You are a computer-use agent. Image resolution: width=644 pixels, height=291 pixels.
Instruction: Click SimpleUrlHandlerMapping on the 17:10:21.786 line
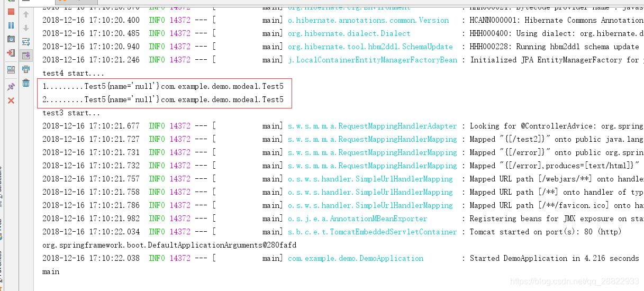[x=370, y=205]
